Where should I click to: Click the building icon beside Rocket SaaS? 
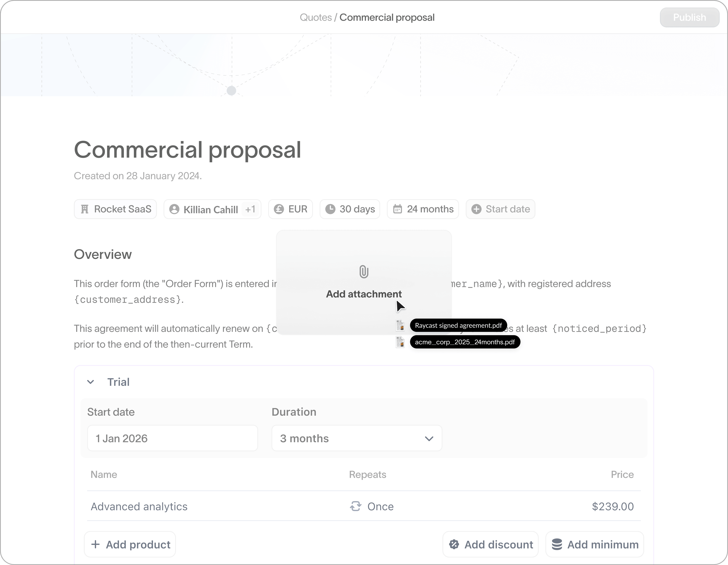85,209
